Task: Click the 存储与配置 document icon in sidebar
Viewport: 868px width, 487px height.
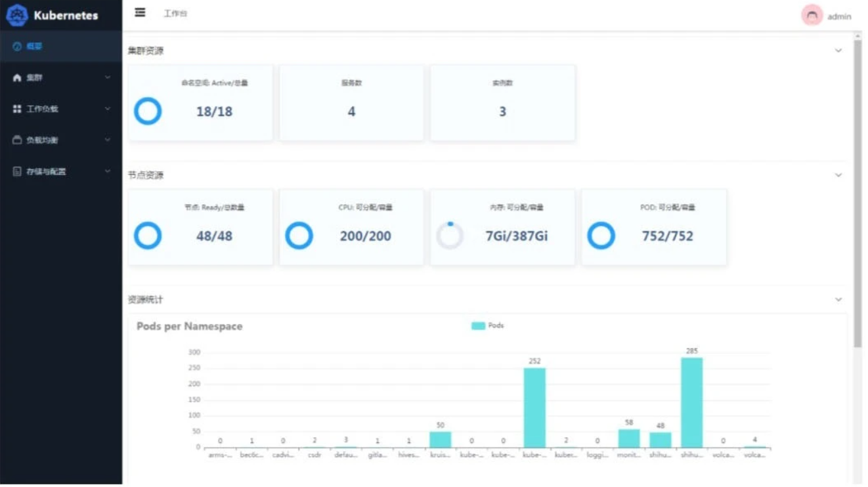Action: [x=17, y=171]
